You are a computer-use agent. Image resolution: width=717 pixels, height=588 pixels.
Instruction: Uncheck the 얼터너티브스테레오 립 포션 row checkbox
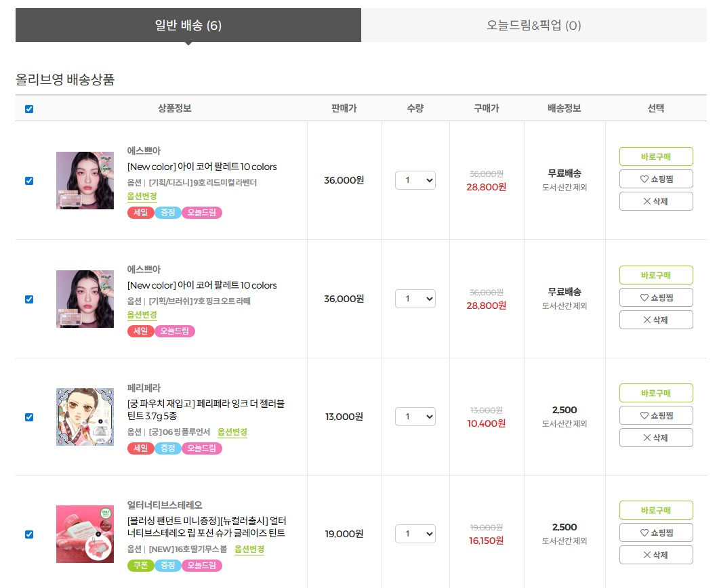tap(29, 534)
